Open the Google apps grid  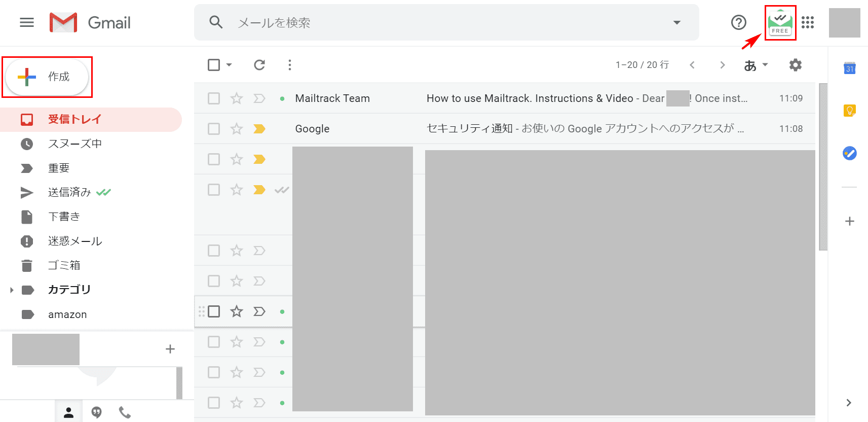pyautogui.click(x=808, y=22)
